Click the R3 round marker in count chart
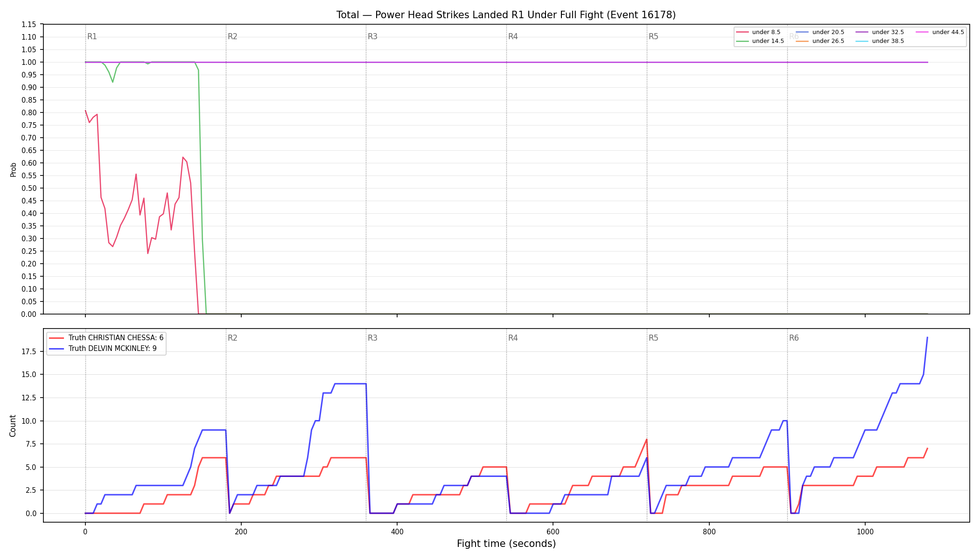Image resolution: width=980 pixels, height=560 pixels. (x=372, y=338)
